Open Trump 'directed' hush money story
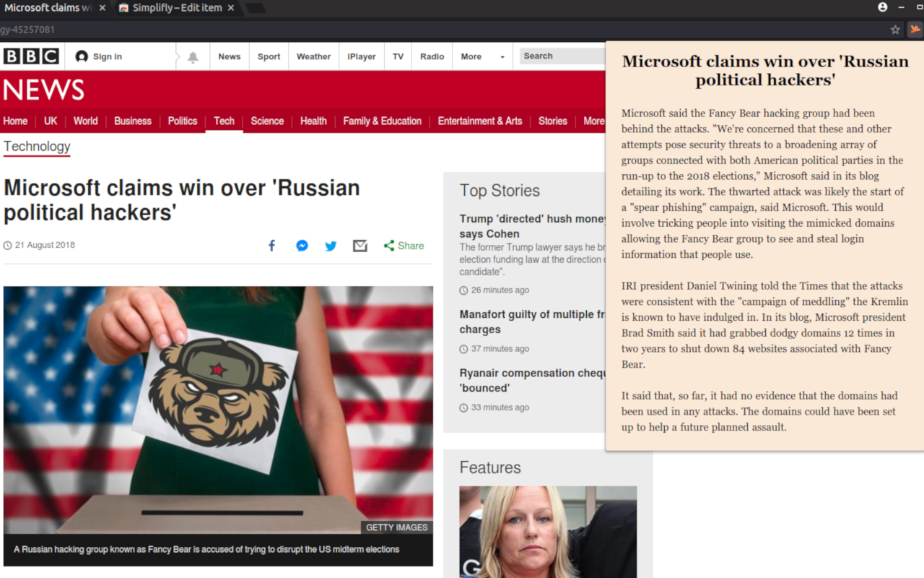 click(x=532, y=226)
